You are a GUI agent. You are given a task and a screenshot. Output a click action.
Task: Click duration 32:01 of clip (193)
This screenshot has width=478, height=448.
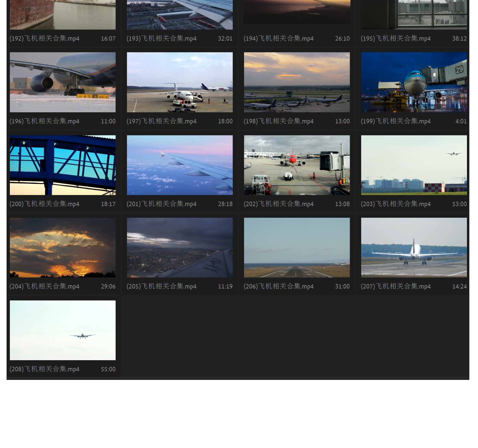[x=225, y=39]
